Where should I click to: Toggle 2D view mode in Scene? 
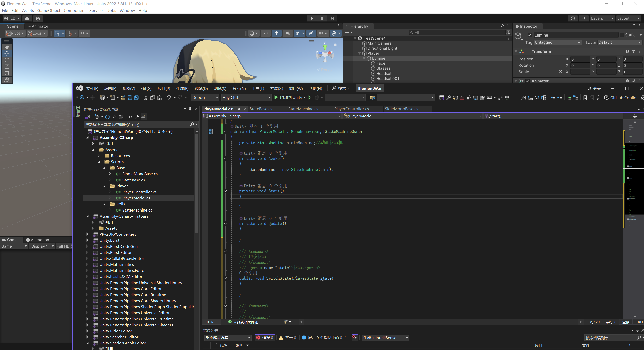coord(266,33)
